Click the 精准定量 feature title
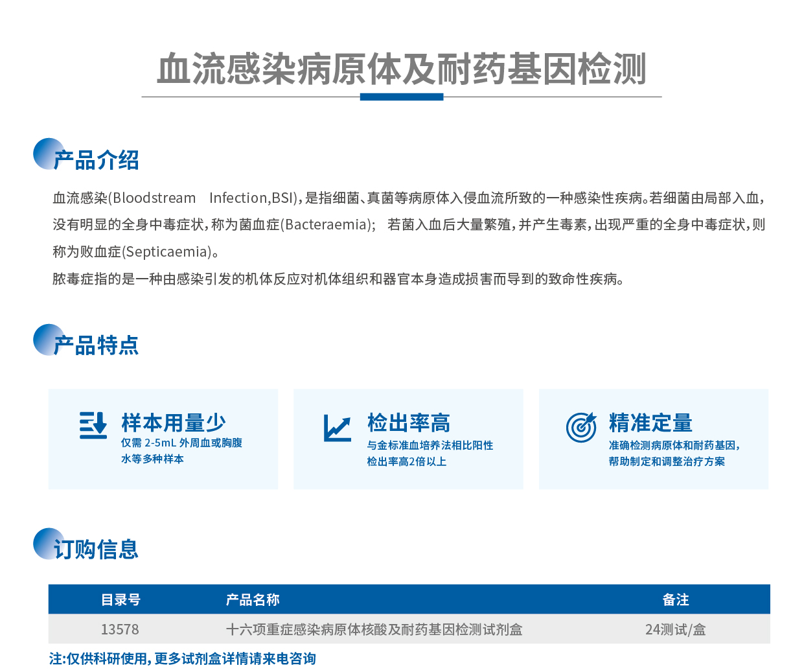Screen dimensions: 804x672 (650, 423)
